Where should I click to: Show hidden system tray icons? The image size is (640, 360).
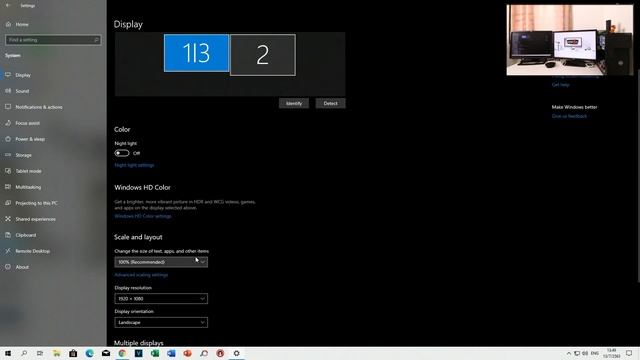click(x=569, y=353)
